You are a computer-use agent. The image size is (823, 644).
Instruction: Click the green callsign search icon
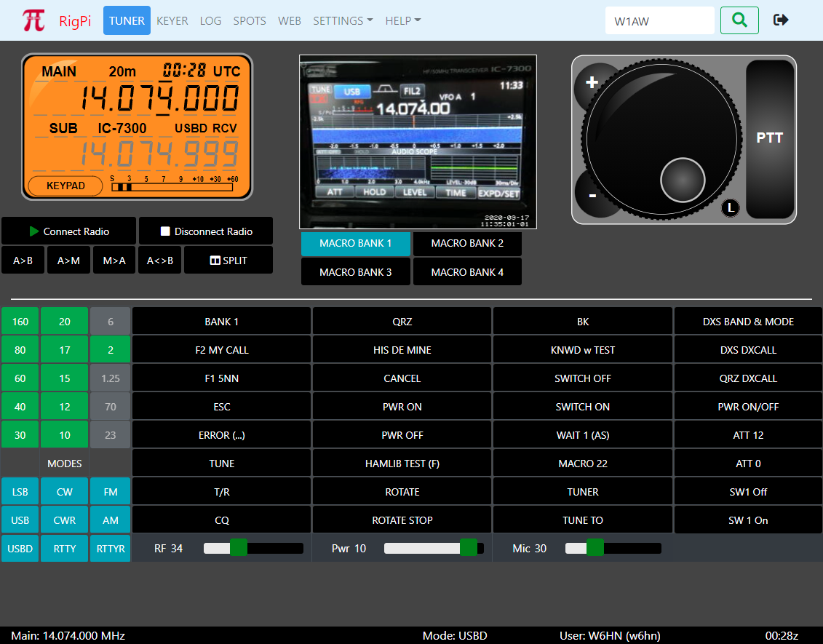point(739,20)
